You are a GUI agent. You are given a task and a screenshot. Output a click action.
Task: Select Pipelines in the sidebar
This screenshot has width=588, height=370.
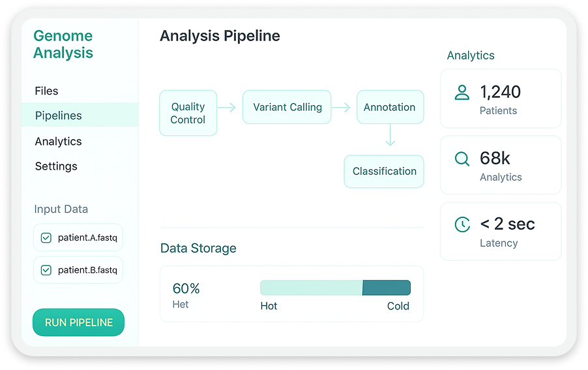pyautogui.click(x=59, y=116)
